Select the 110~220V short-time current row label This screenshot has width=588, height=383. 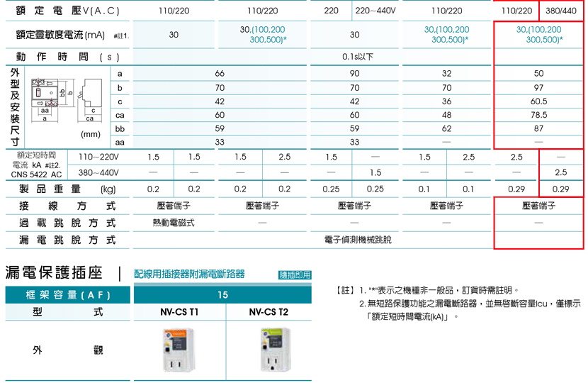tap(98, 157)
